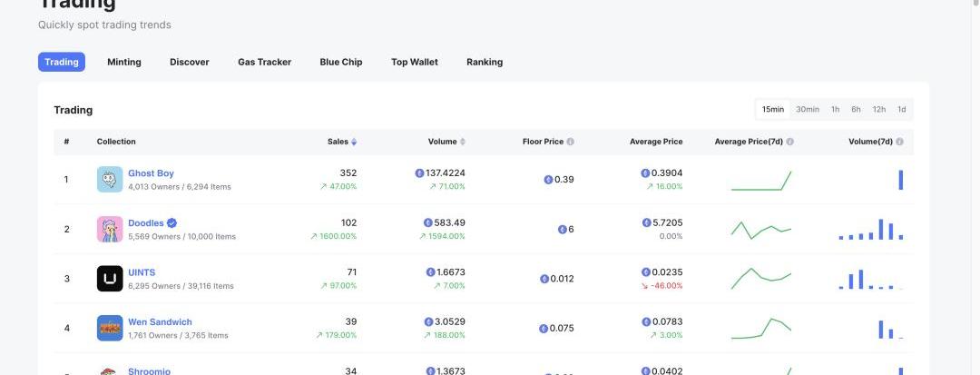Select the 15min time range

tap(773, 109)
